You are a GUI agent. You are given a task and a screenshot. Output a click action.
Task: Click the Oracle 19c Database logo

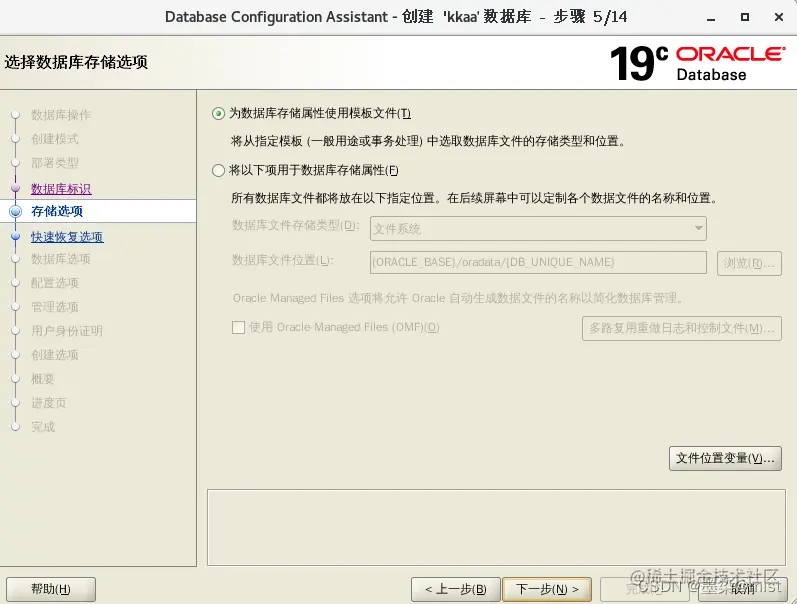click(x=697, y=64)
